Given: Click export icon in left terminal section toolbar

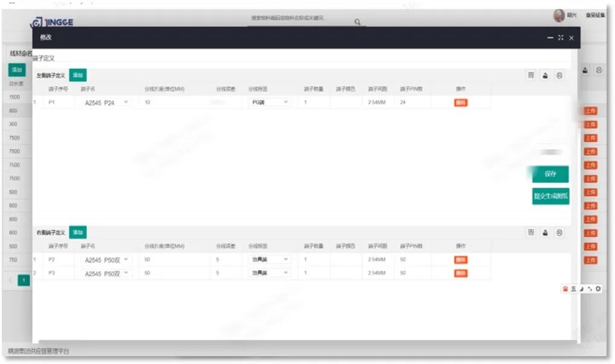Looking at the screenshot, I should 545,75.
